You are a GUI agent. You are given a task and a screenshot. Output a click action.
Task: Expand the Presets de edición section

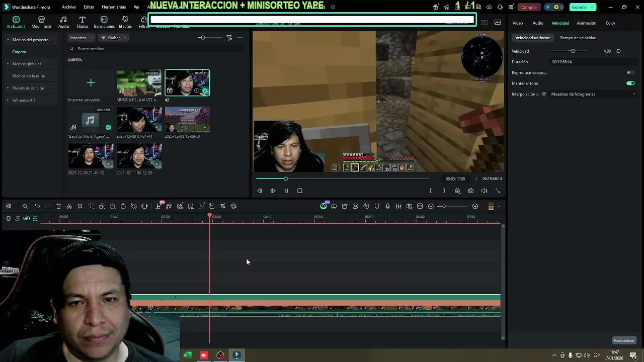[x=8, y=88]
